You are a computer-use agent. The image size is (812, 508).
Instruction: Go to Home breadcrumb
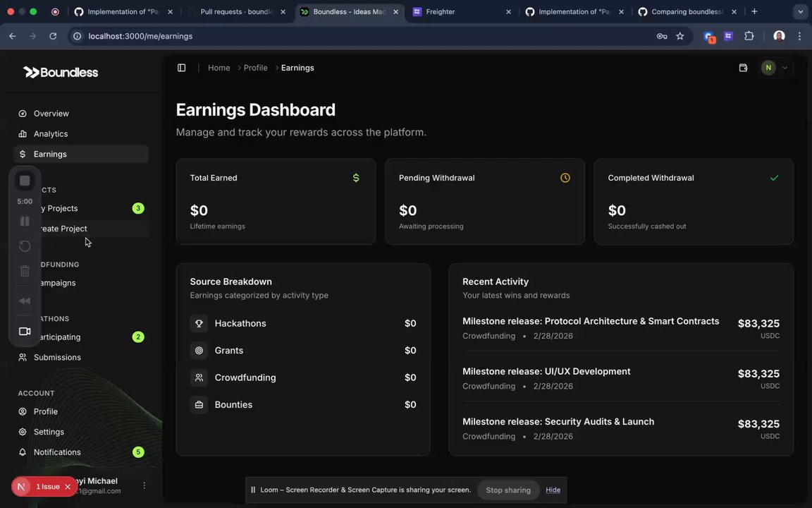(x=219, y=68)
